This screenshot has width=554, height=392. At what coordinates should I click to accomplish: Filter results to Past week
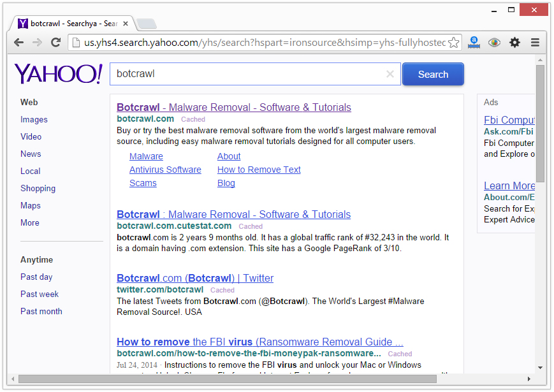pyautogui.click(x=40, y=294)
